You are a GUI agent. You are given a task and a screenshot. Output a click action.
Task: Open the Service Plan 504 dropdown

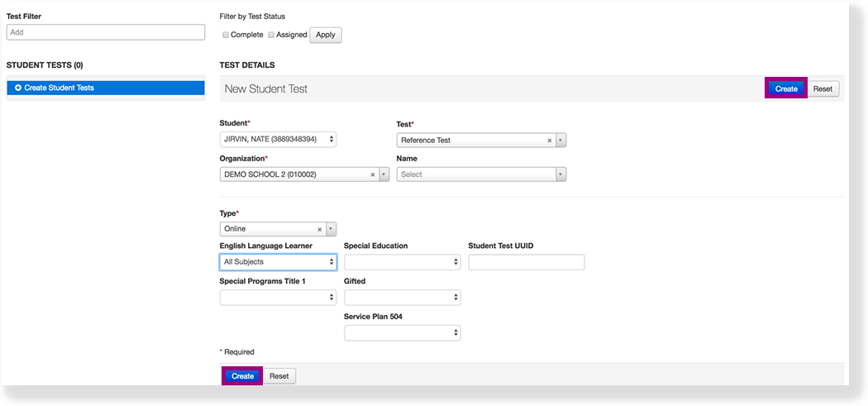click(402, 332)
